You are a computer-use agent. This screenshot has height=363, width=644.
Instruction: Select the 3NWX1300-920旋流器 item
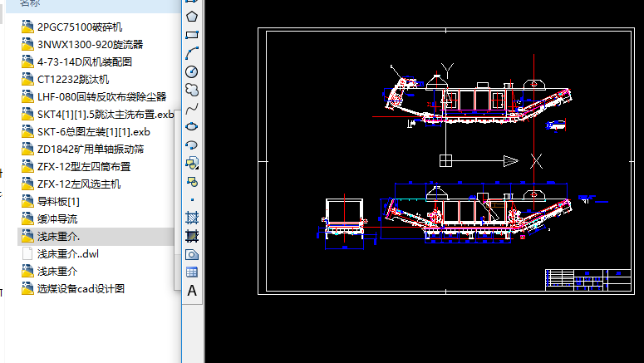(82, 44)
